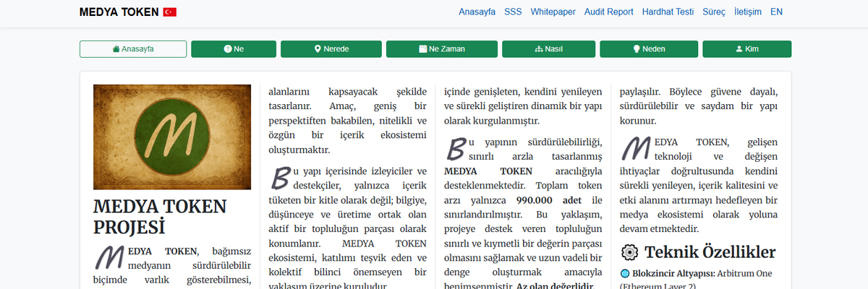Open the SSS page
This screenshot has height=289, width=868.
pyautogui.click(x=513, y=12)
